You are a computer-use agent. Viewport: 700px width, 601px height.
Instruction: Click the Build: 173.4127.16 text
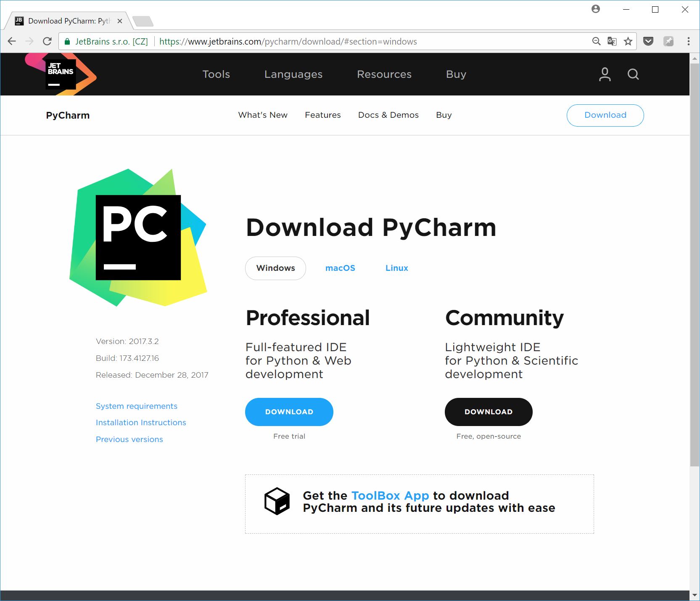tap(127, 358)
